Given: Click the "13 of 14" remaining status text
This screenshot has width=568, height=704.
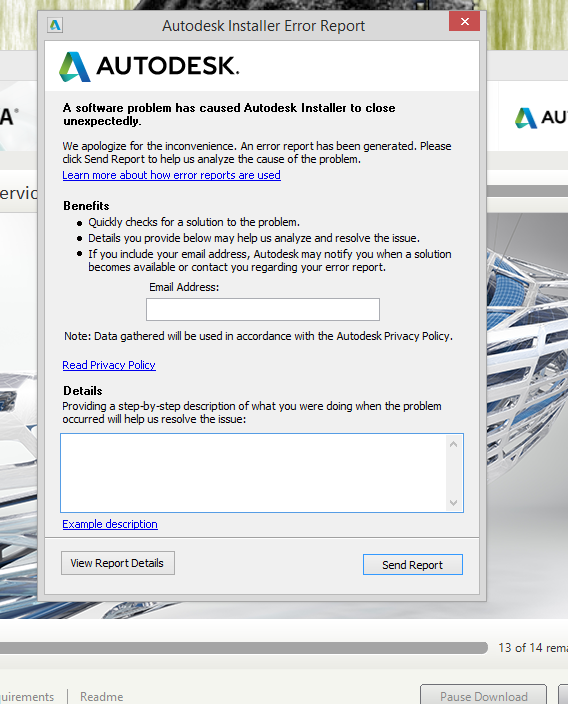Looking at the screenshot, I should click(533, 647).
